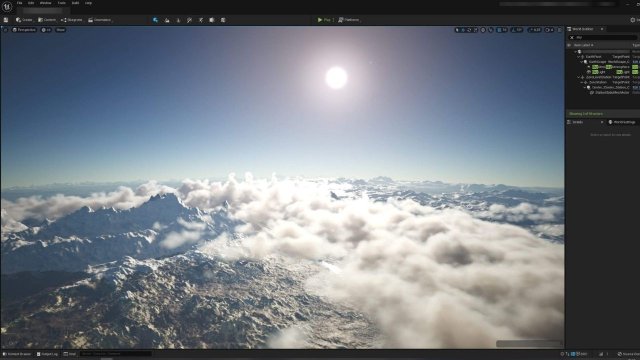Click Edit link on the EarthScape row
This screenshot has width=640, height=360.
point(636,62)
